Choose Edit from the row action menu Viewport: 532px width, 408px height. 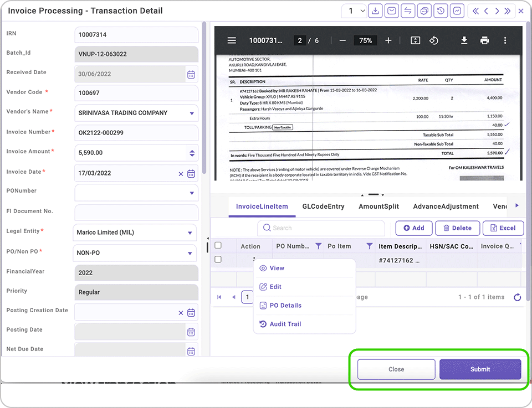click(304, 287)
